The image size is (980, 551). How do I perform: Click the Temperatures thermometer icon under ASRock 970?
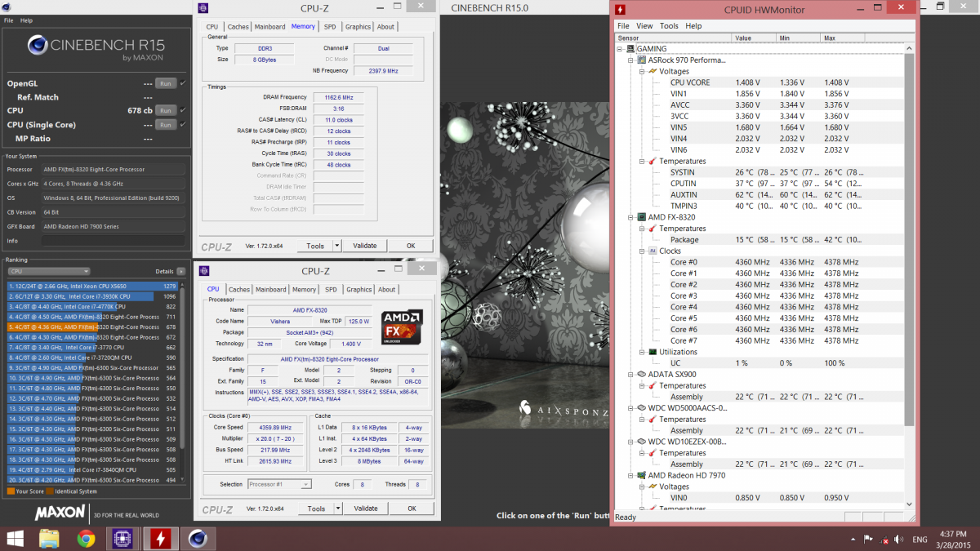pos(653,161)
